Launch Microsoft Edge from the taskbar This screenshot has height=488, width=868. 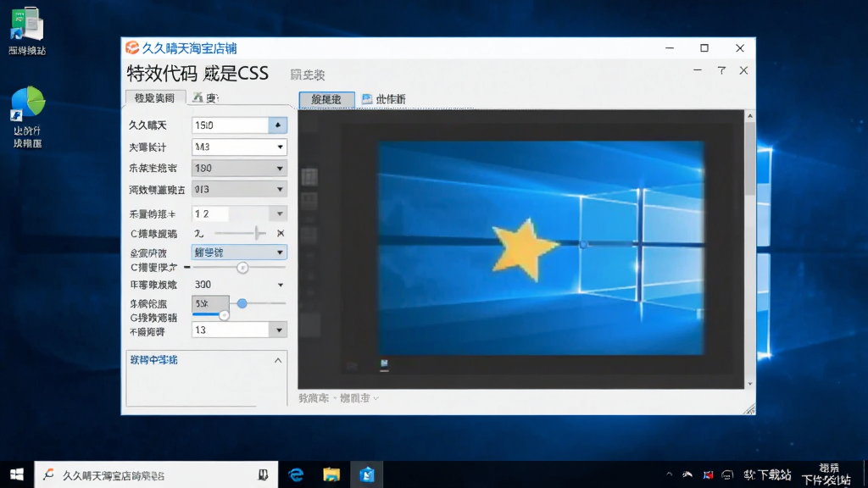click(296, 474)
